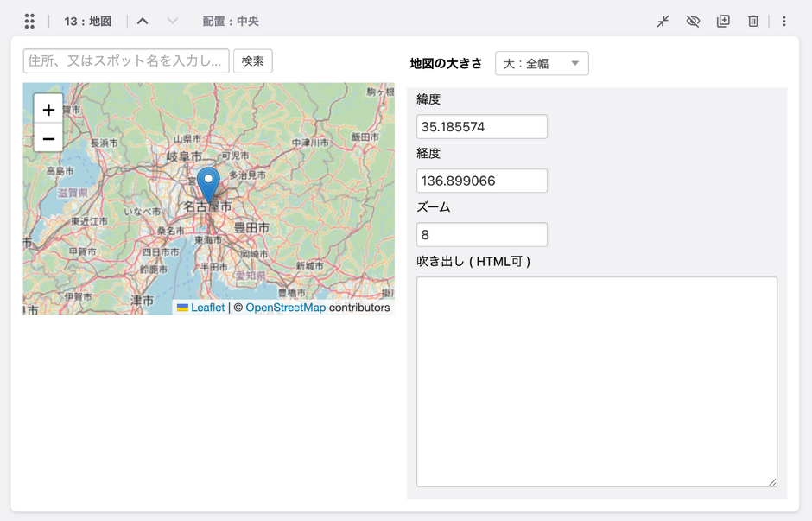Move block up with up chevron

coord(143,21)
